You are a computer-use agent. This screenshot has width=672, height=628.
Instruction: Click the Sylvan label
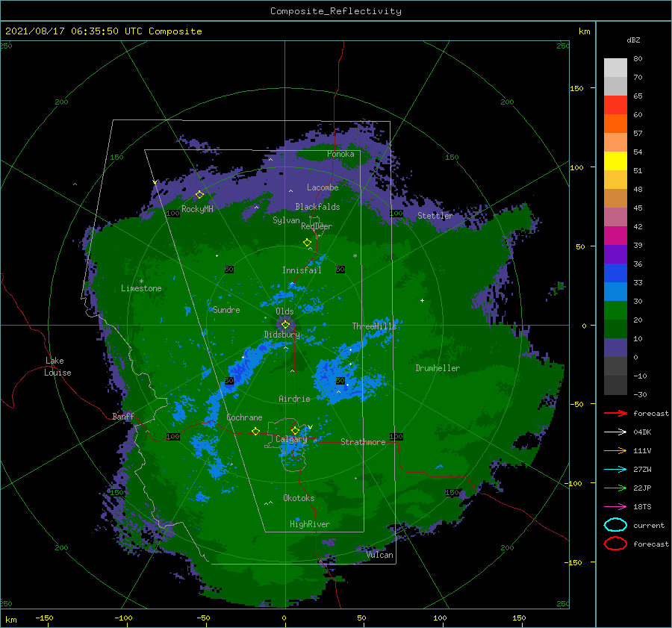[286, 220]
